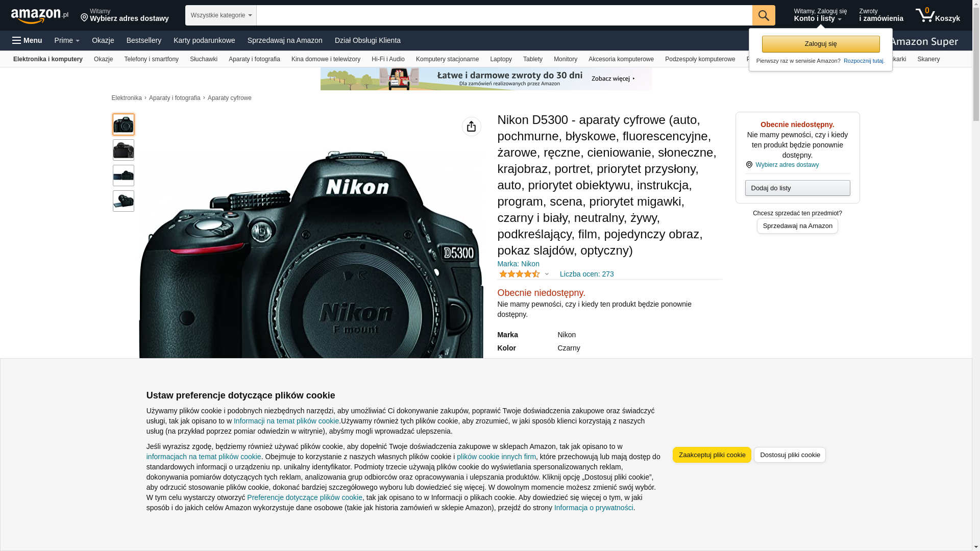980x551 pixels.
Task: Expand the Prime menu dropdown
Action: pyautogui.click(x=67, y=40)
